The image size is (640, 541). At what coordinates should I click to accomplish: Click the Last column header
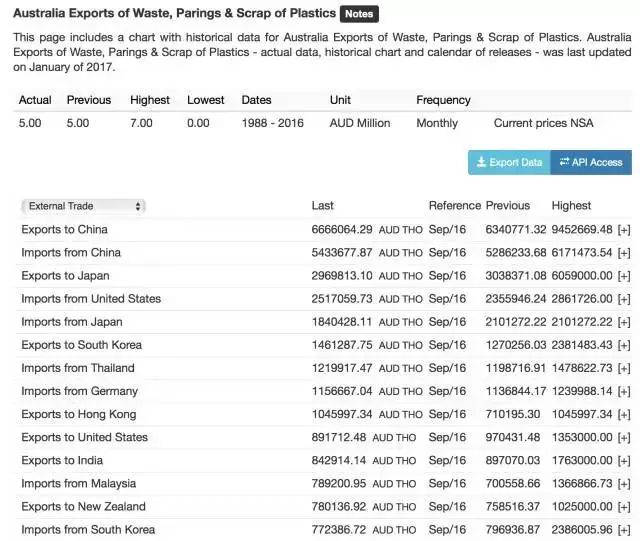(x=322, y=205)
